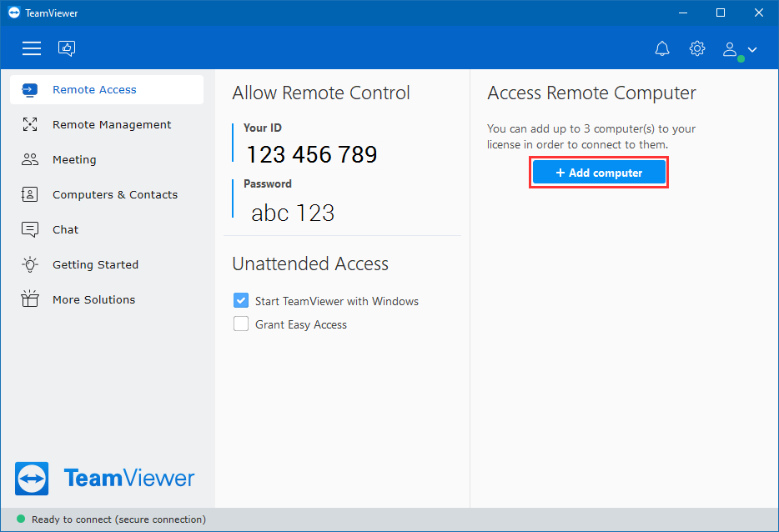779x532 pixels.
Task: Click the abc 123 password value
Action: [293, 213]
